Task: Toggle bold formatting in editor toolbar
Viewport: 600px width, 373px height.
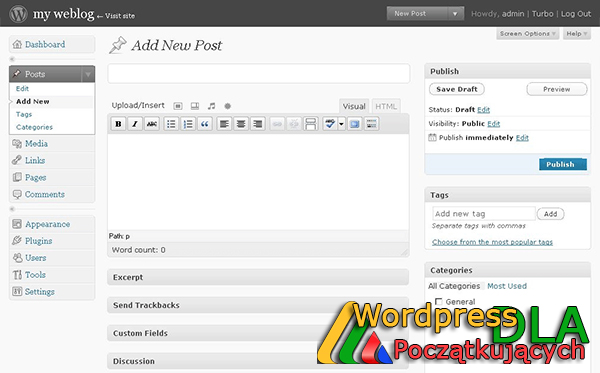Action: point(118,124)
